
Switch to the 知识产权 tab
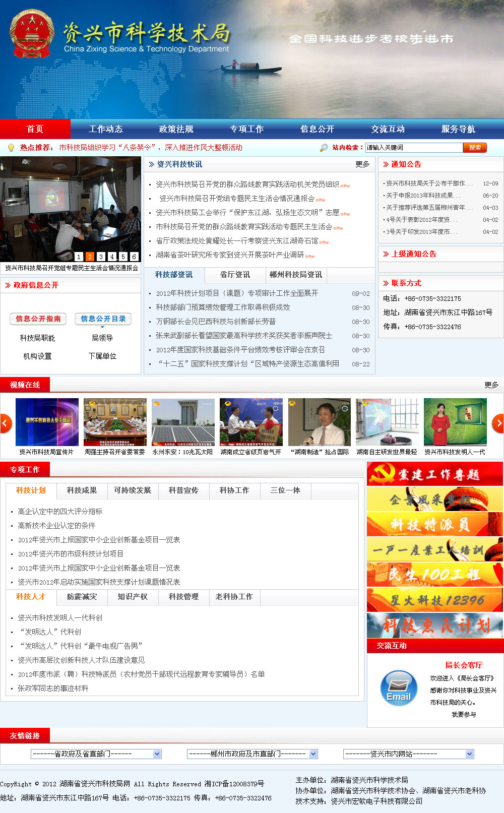tap(133, 597)
